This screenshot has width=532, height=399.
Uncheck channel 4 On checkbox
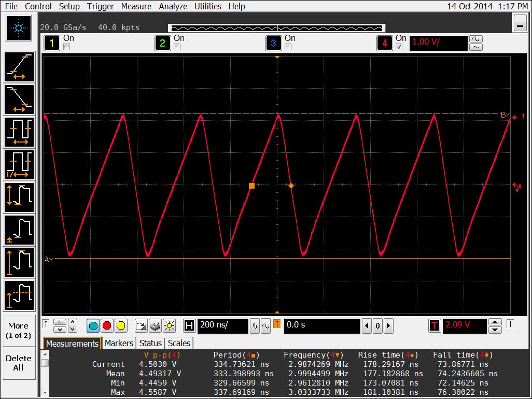[x=399, y=47]
